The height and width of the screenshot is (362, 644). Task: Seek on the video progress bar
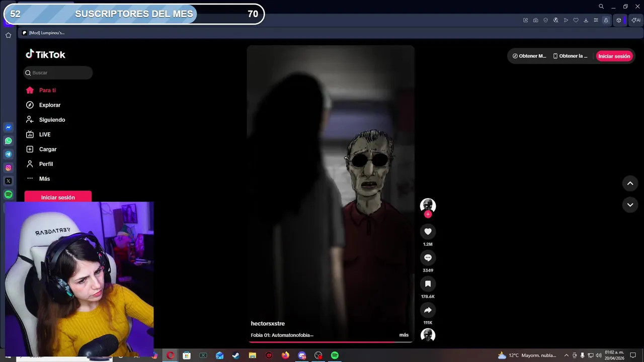(x=331, y=342)
